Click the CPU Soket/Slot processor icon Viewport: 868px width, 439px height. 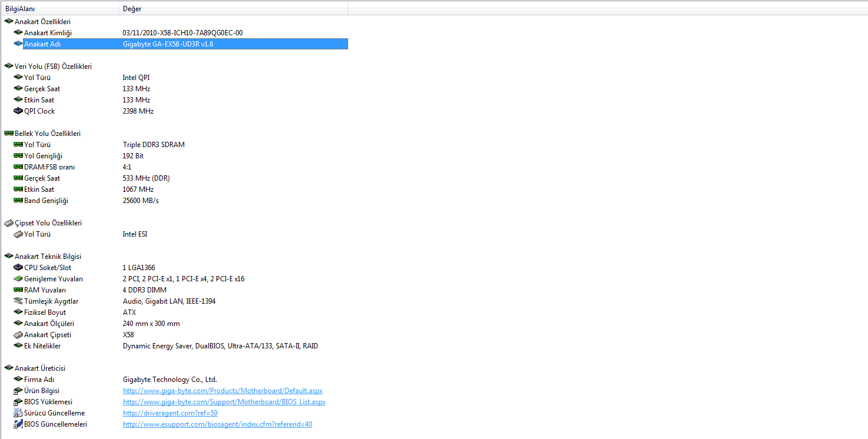click(18, 268)
